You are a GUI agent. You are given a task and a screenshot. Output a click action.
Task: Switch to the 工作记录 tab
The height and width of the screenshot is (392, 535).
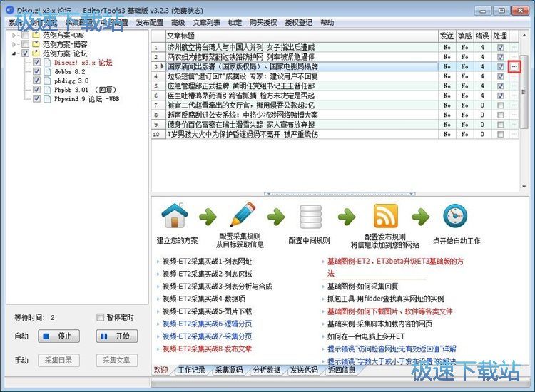point(191,370)
